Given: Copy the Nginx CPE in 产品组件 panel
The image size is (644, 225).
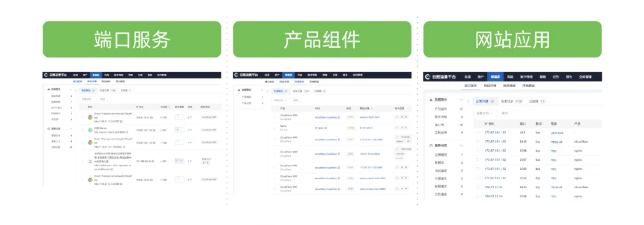Looking at the screenshot, I should point(326,128).
